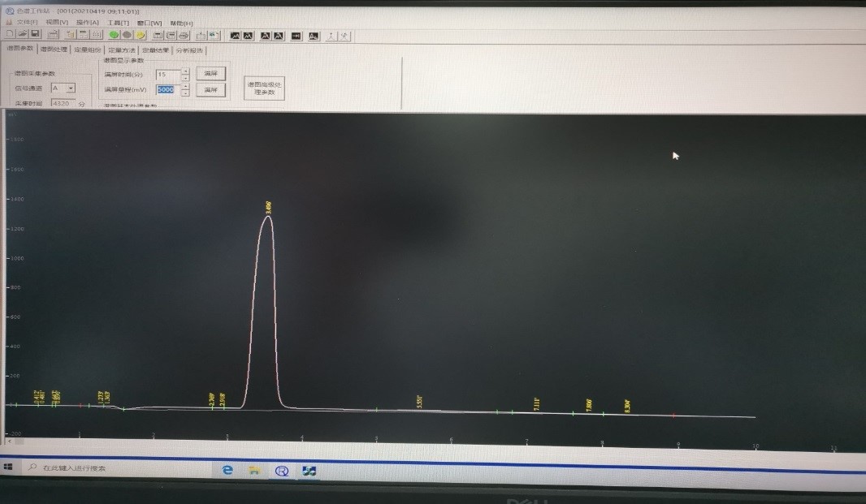866x504 pixels.
Task: Switch to the 定量结果 tab
Action: point(156,50)
